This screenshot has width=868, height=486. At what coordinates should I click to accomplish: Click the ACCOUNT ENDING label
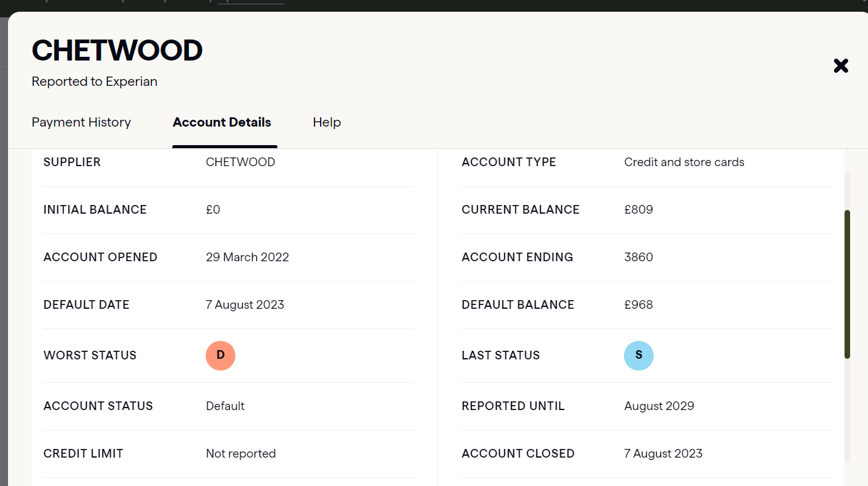(x=518, y=258)
